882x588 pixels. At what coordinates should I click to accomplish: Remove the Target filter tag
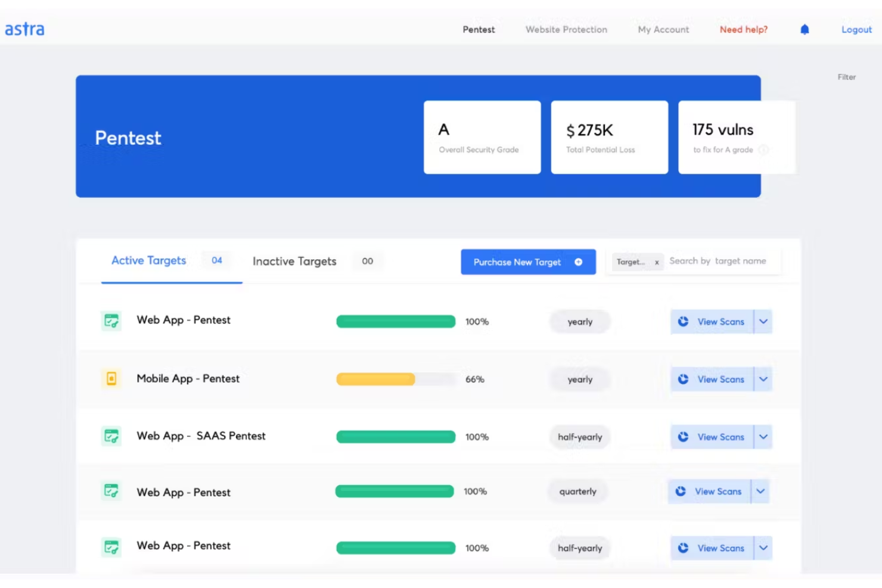656,262
